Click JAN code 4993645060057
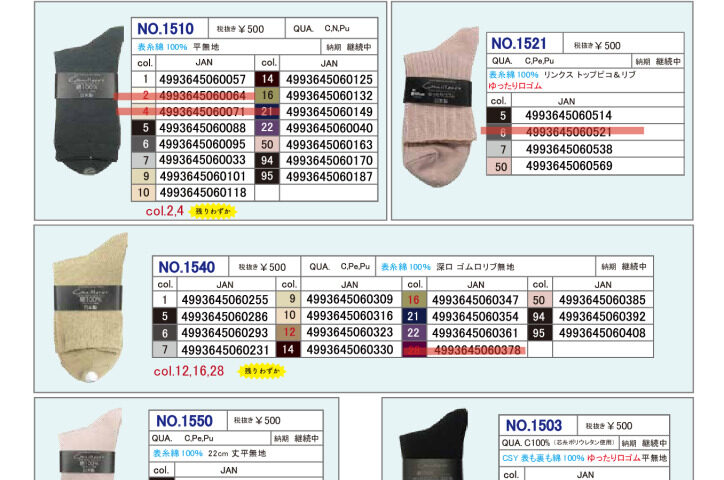 [202, 79]
